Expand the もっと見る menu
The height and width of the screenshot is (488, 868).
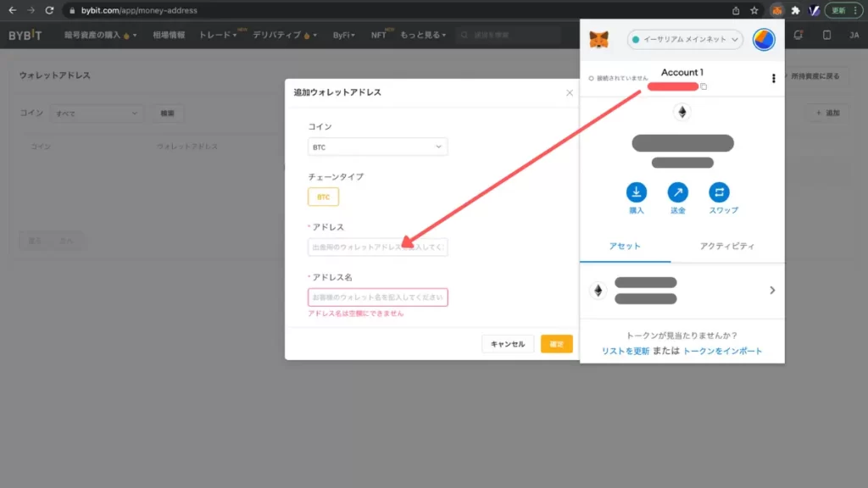(423, 35)
